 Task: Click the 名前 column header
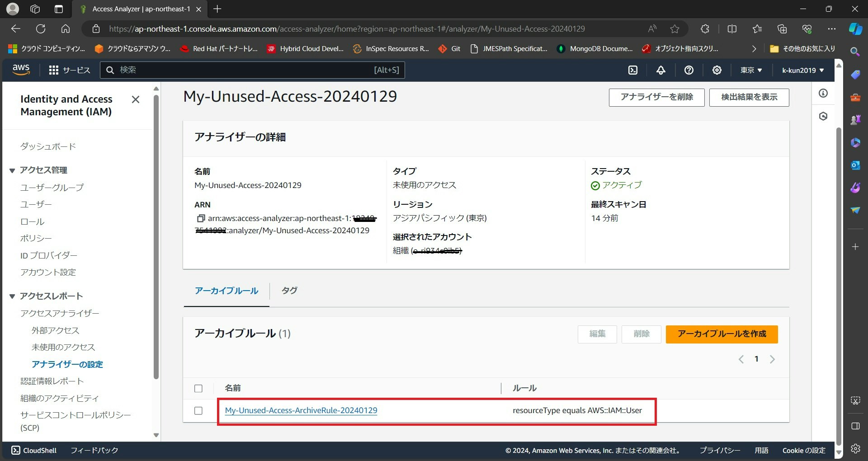pos(233,388)
